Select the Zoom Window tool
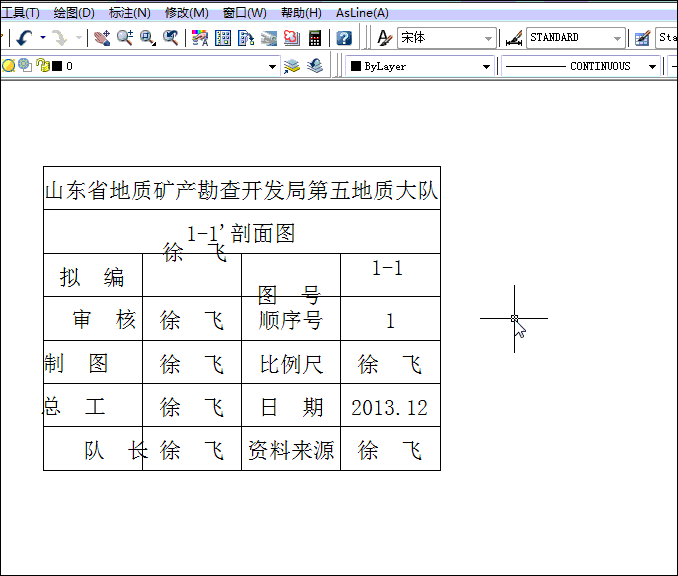 (x=148, y=38)
